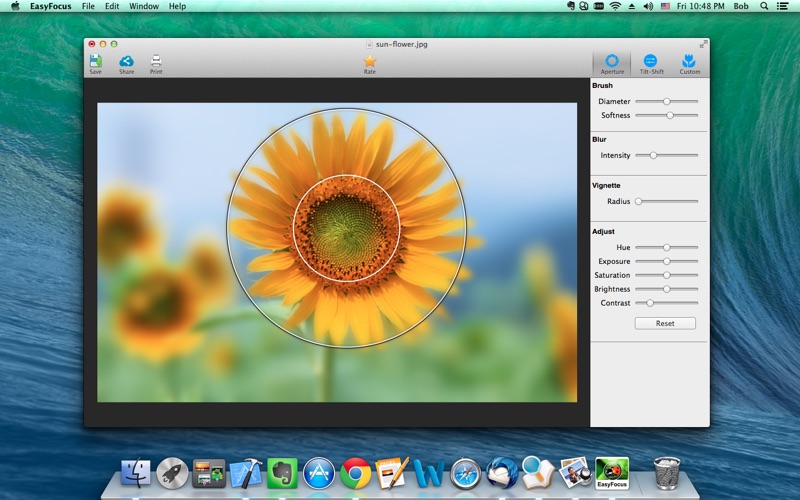This screenshot has height=500, width=800.
Task: Open Launchpad rocket icon in dock
Action: click(x=172, y=473)
